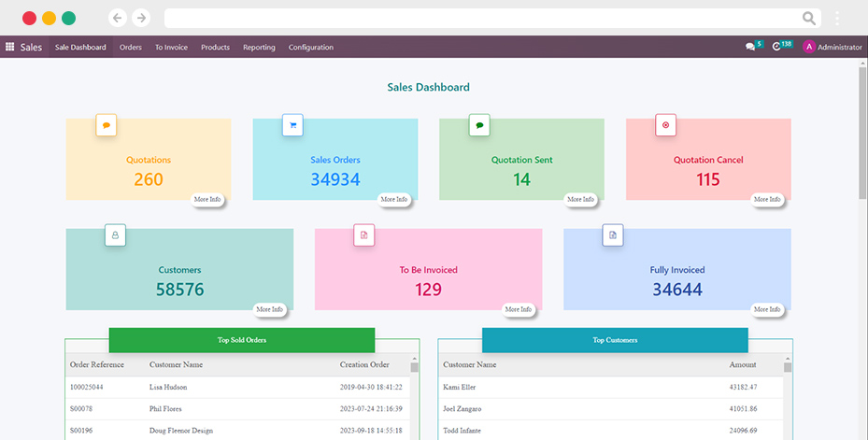Open the conversations messages icon
Screen dimensions: 868x440
pyautogui.click(x=750, y=47)
